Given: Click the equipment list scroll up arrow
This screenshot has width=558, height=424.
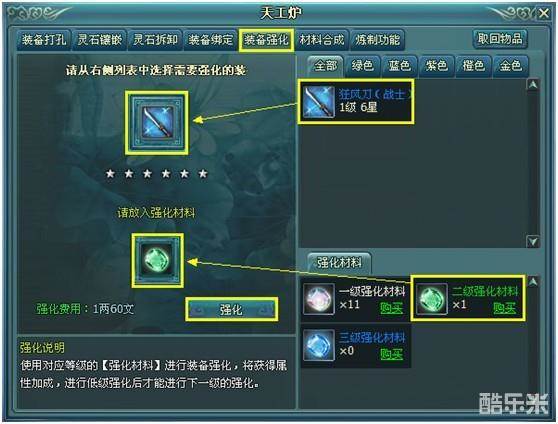Looking at the screenshot, I should [x=533, y=85].
